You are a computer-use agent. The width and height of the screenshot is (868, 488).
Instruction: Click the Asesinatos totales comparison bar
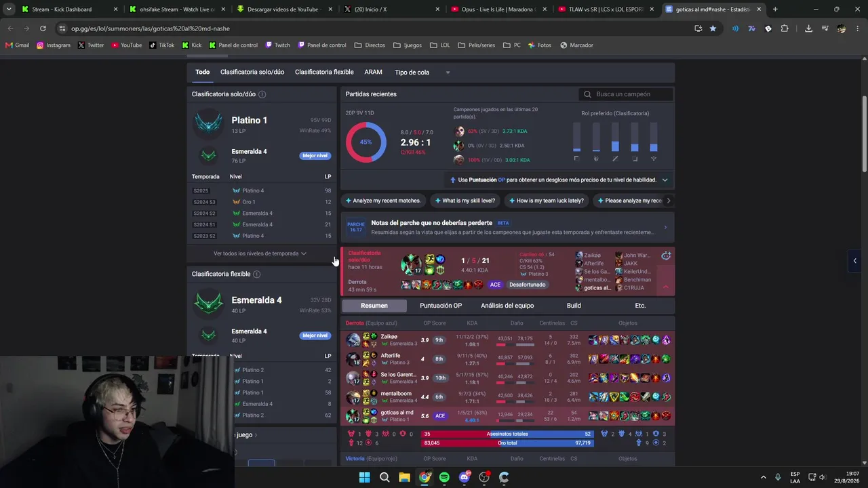coord(507,434)
